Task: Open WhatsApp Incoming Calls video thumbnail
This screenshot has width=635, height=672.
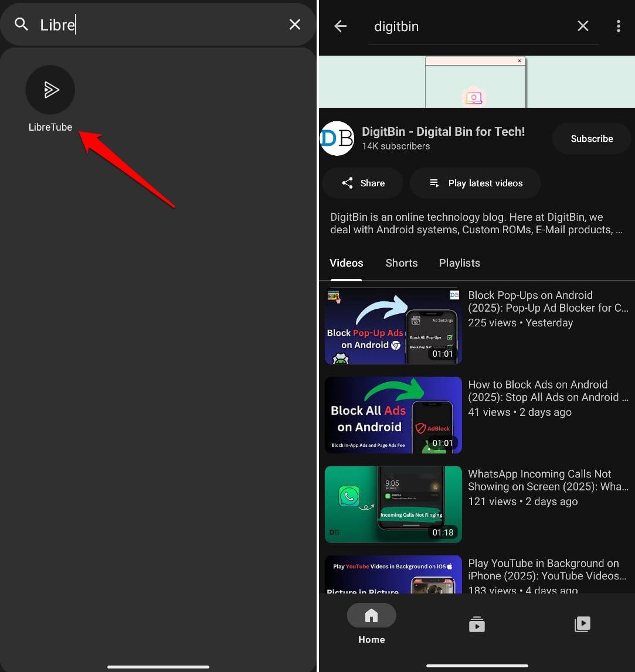Action: [x=393, y=504]
